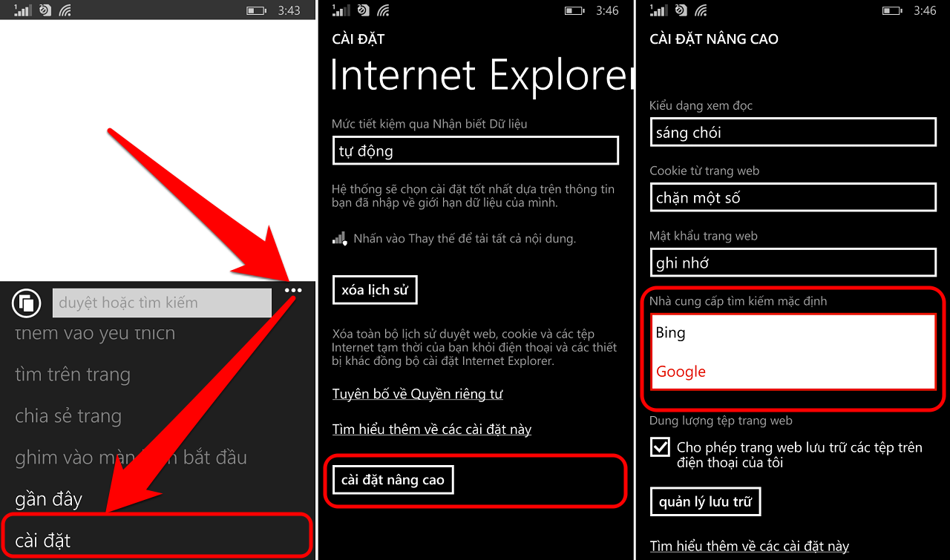Tap the 'CÀI ĐẶT NÂNG CAO' header
Image resolution: width=950 pixels, height=560 pixels.
pos(714,39)
